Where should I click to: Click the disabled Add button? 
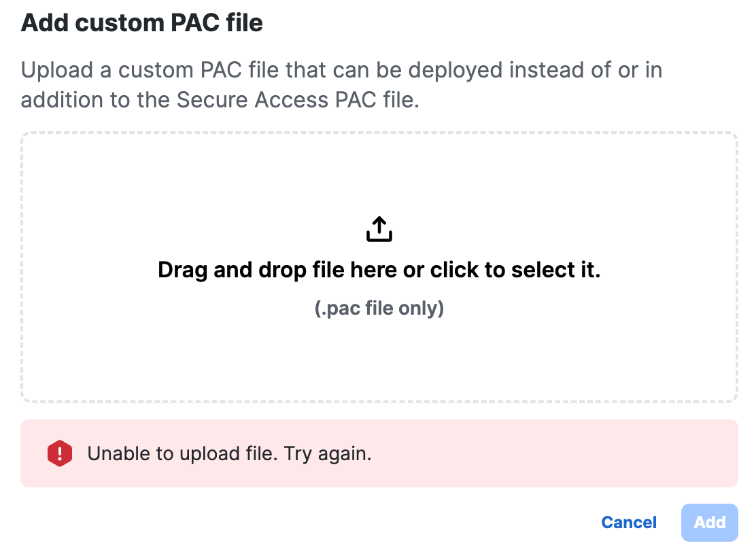(x=709, y=522)
